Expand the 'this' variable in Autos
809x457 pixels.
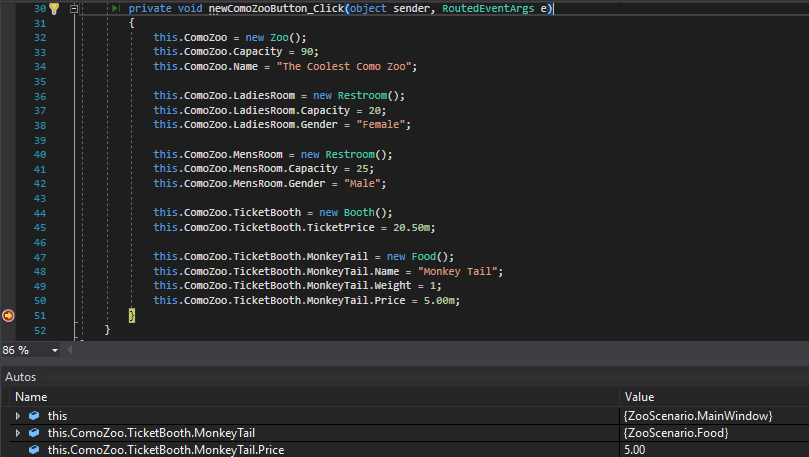tap(17, 415)
